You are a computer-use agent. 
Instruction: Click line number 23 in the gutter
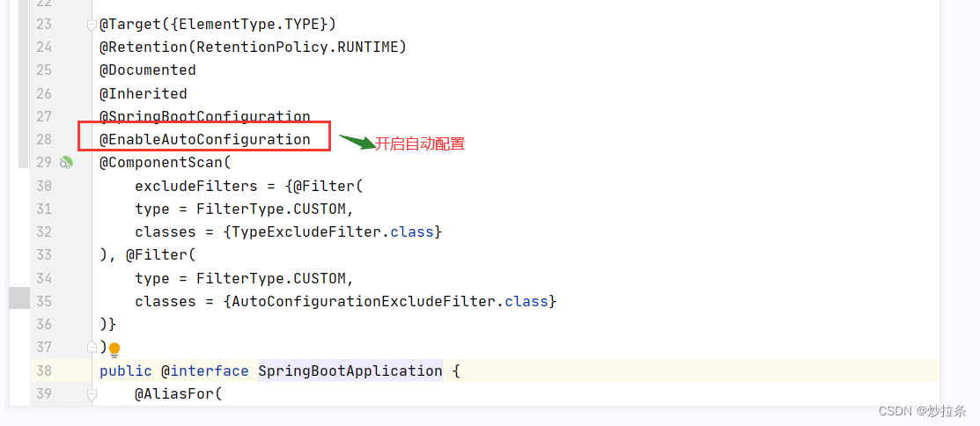pyautogui.click(x=44, y=25)
